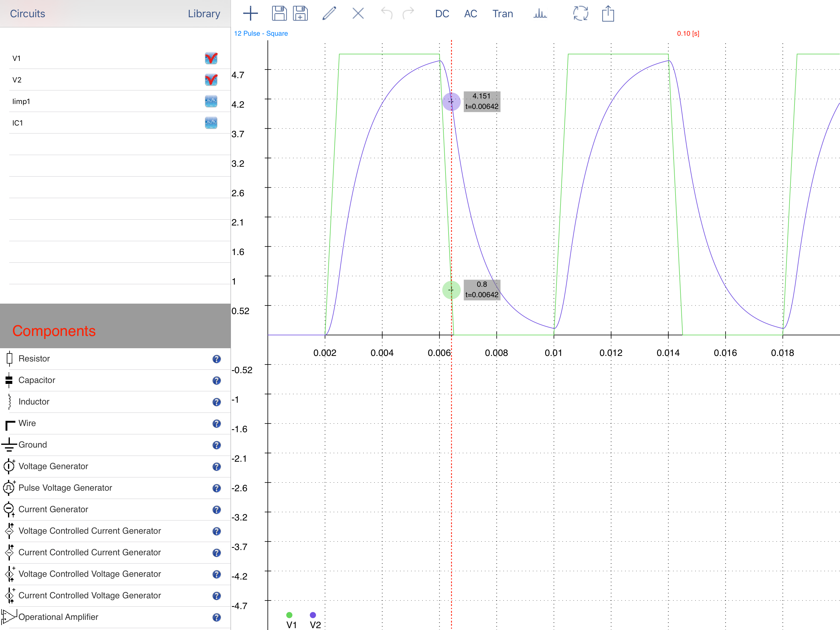
Task: Open the Library tab
Action: 204,14
